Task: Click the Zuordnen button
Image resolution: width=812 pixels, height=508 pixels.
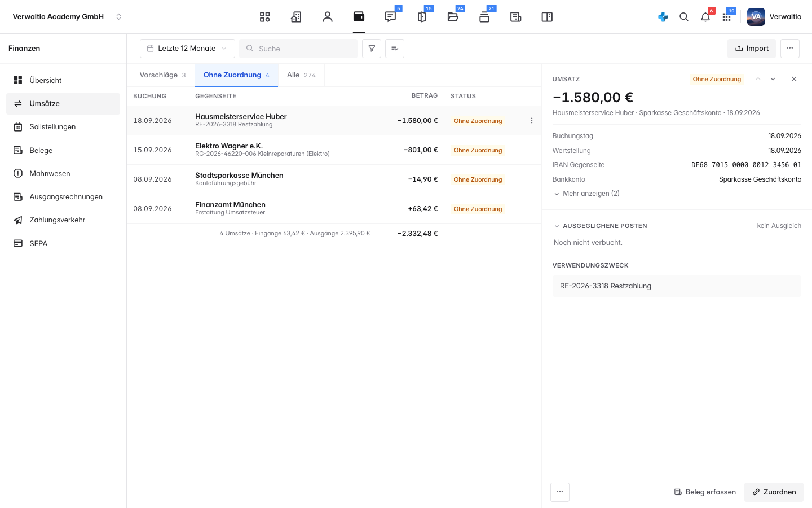Action: pyautogui.click(x=774, y=492)
